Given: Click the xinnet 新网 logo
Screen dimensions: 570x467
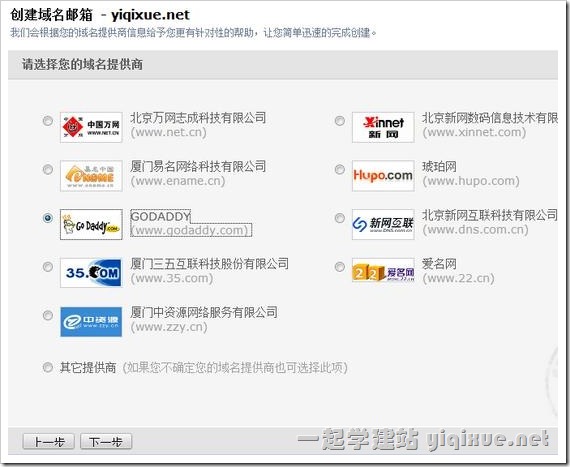Looking at the screenshot, I should (383, 127).
